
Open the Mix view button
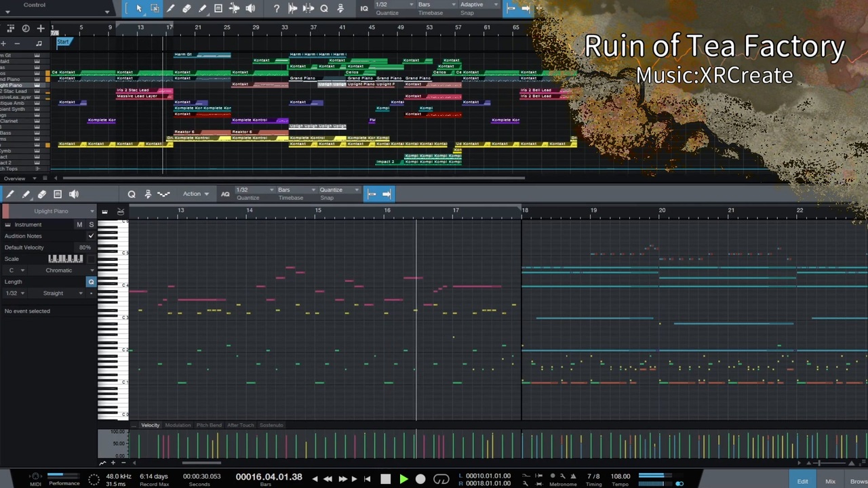click(x=830, y=481)
